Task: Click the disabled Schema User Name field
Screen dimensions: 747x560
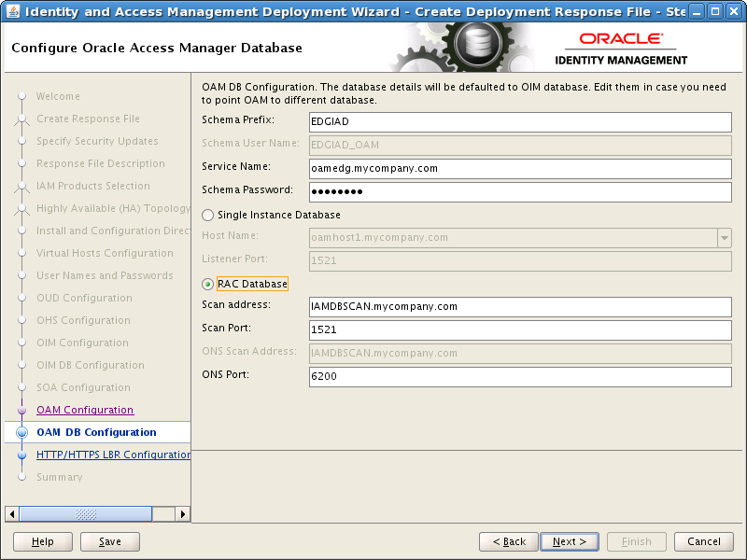Action: coord(520,146)
